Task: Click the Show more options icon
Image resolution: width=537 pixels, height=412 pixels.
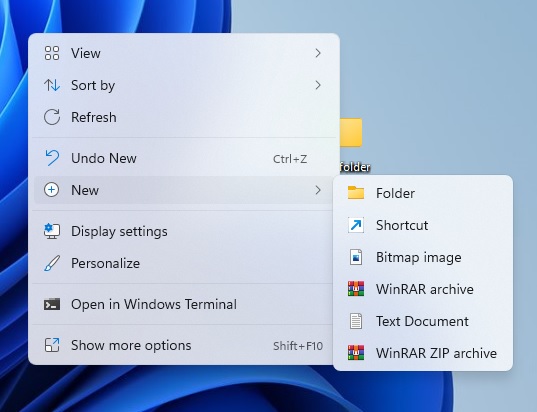Action: [52, 345]
